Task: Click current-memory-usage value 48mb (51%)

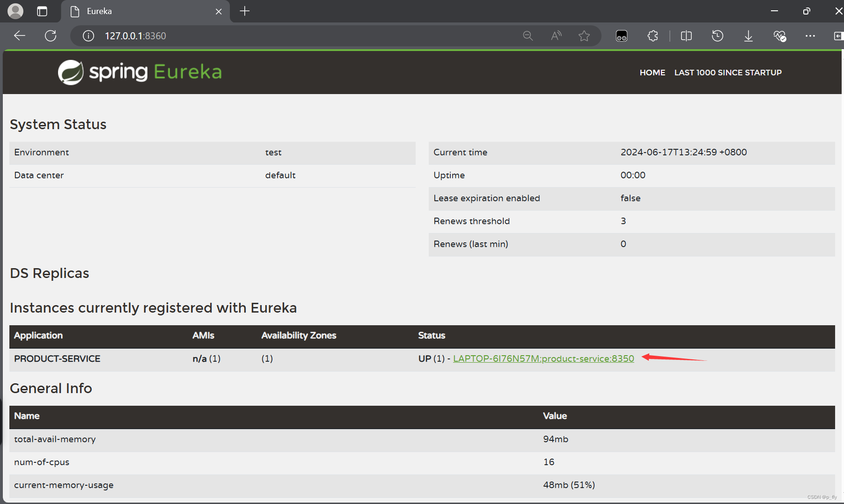Action: pyautogui.click(x=569, y=485)
